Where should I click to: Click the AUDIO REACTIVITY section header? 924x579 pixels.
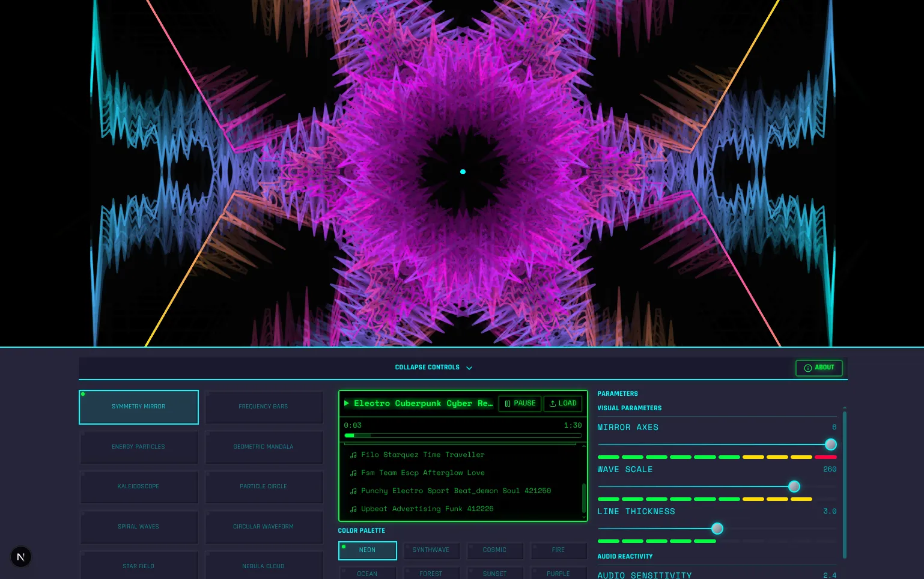point(625,556)
